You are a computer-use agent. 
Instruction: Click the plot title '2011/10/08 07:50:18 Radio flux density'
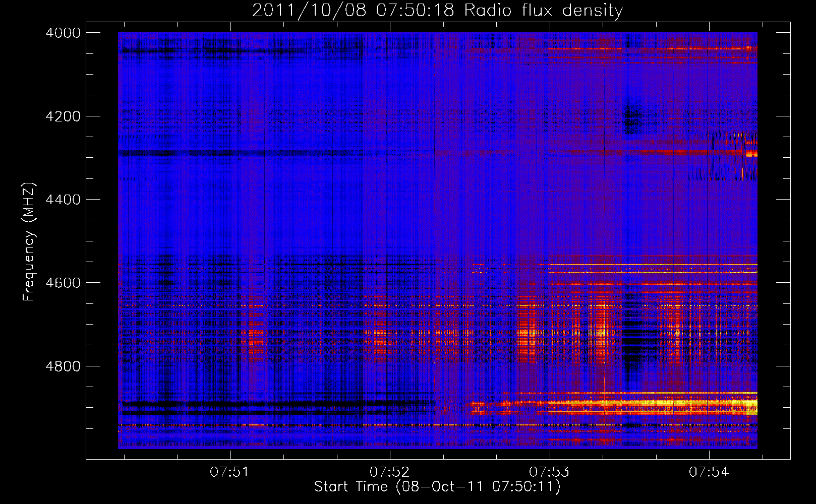pyautogui.click(x=437, y=11)
